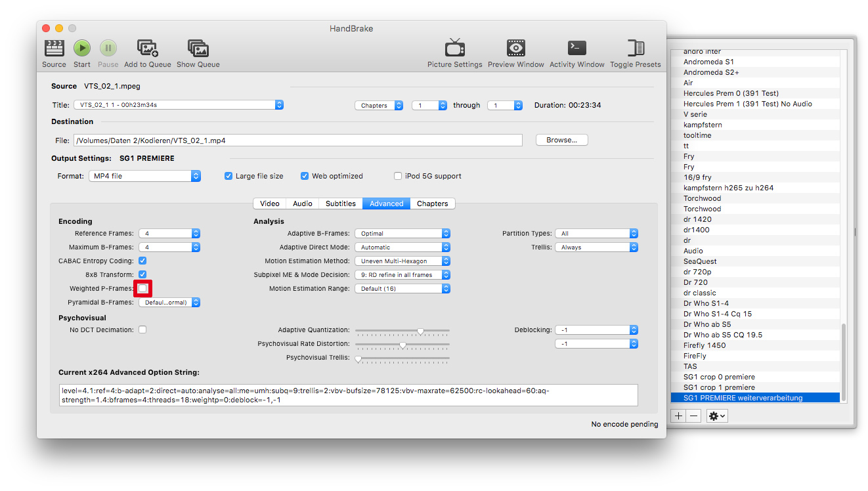Image resolution: width=868 pixels, height=491 pixels.
Task: Click the plus icon to add preset
Action: pyautogui.click(x=678, y=416)
